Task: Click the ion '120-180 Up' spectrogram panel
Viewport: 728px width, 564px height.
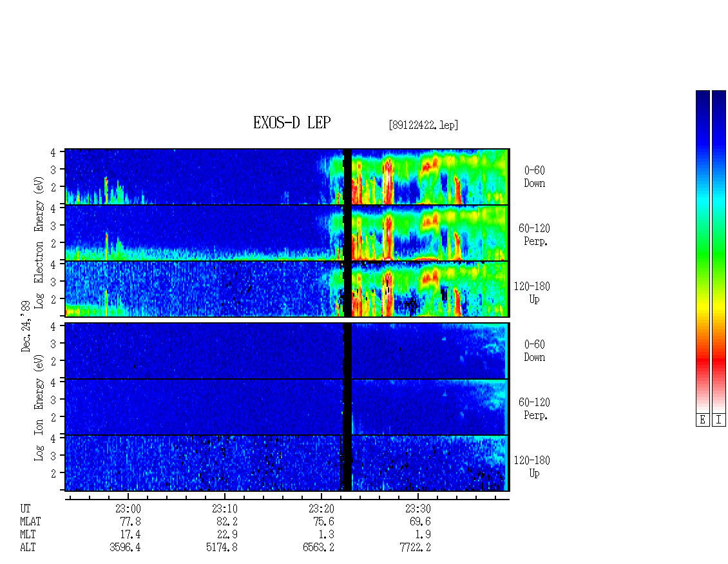Action: pos(287,463)
